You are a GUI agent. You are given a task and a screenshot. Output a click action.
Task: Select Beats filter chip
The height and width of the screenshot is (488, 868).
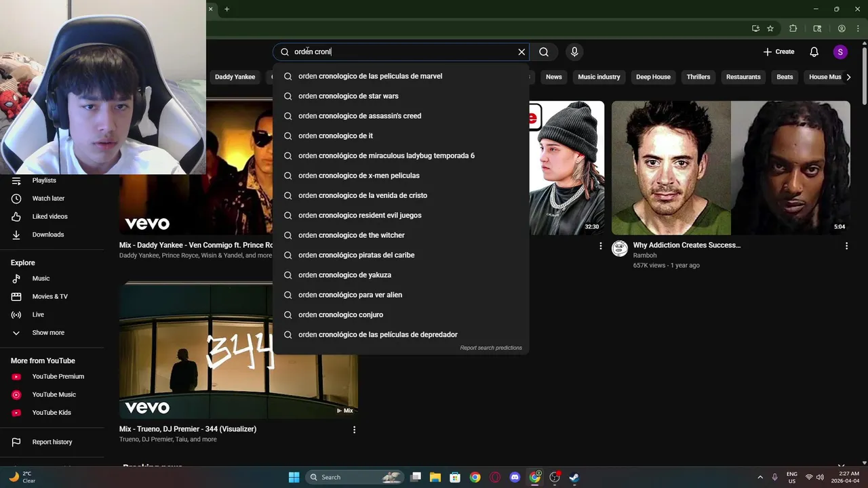click(x=785, y=77)
